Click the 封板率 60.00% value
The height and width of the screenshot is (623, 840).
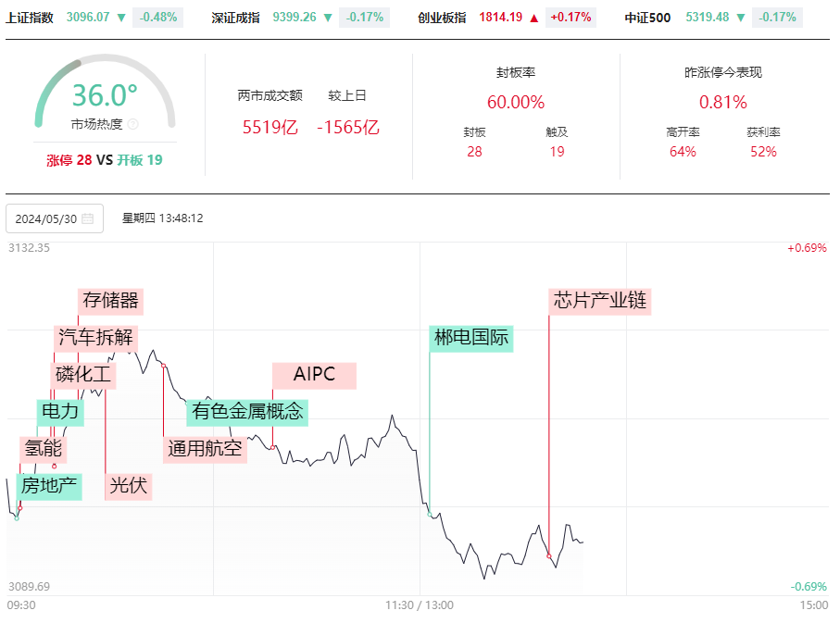(516, 103)
